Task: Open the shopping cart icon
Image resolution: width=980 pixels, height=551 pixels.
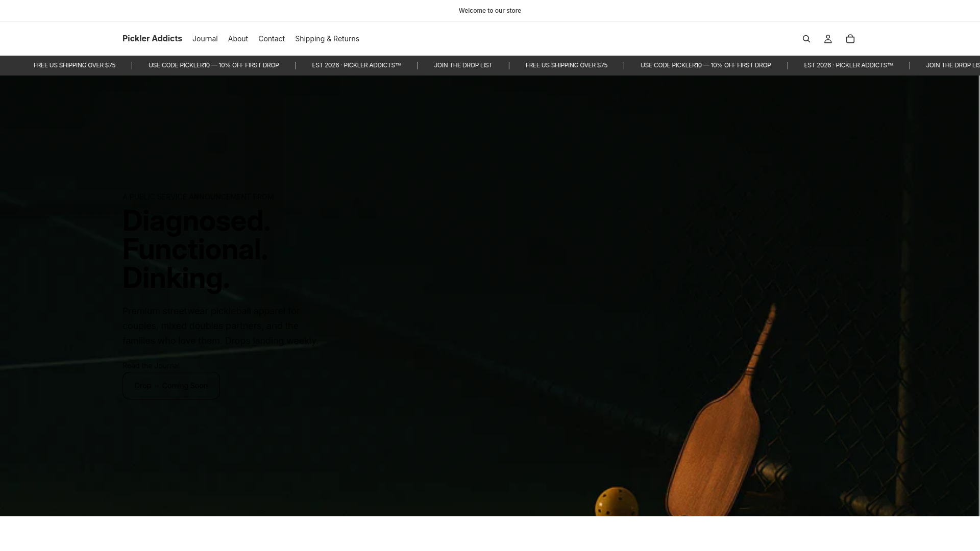Action: tap(850, 39)
